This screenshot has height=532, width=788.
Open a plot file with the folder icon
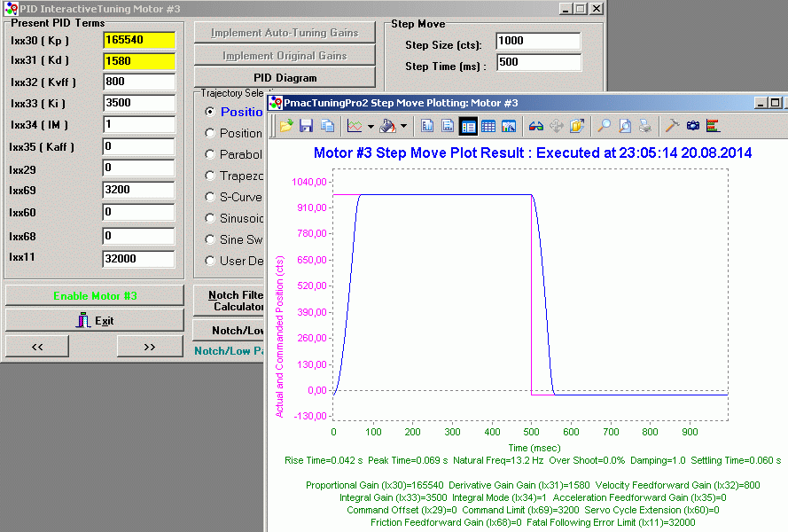click(x=286, y=126)
